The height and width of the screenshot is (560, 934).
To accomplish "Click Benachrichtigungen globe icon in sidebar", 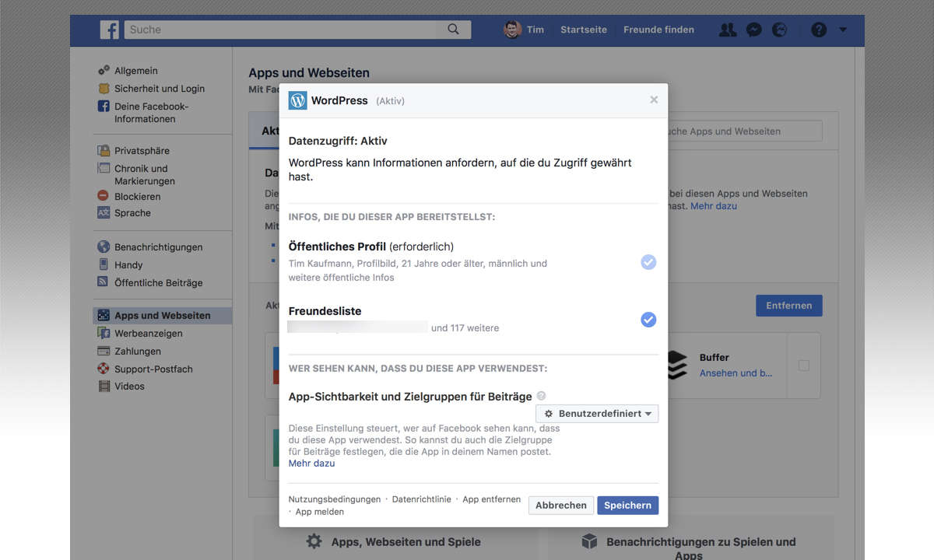I will point(104,247).
